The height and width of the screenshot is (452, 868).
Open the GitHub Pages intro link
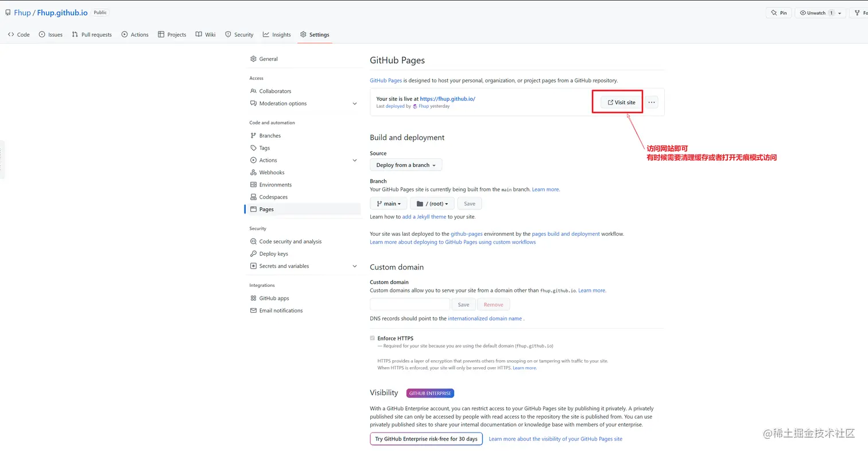coord(386,80)
